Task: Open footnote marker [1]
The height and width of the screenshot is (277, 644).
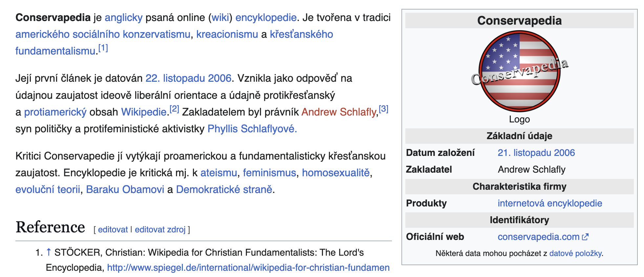Action: (x=103, y=48)
